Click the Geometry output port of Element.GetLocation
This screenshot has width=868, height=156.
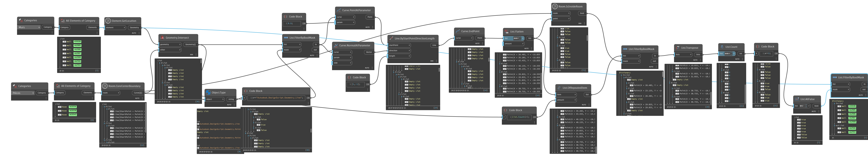[x=134, y=28]
